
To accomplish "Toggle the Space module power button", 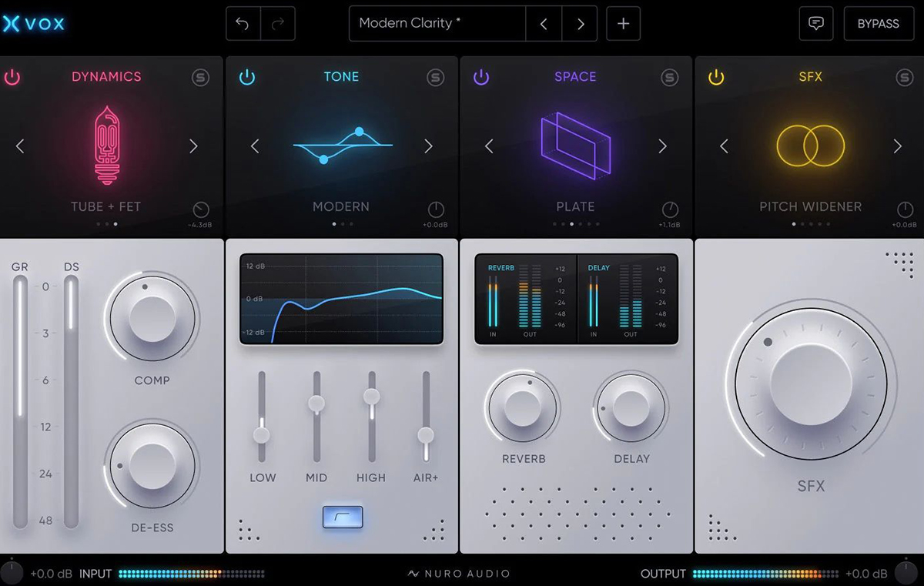I will [481, 77].
